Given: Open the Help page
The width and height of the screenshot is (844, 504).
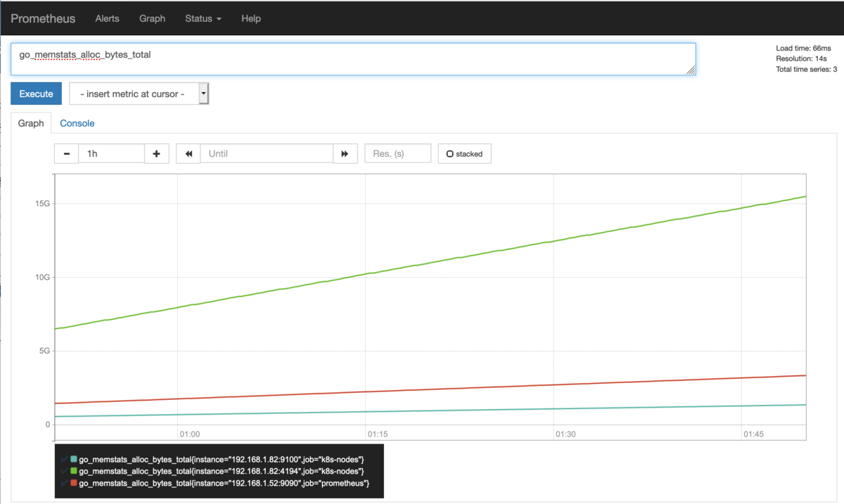Looking at the screenshot, I should [x=251, y=19].
